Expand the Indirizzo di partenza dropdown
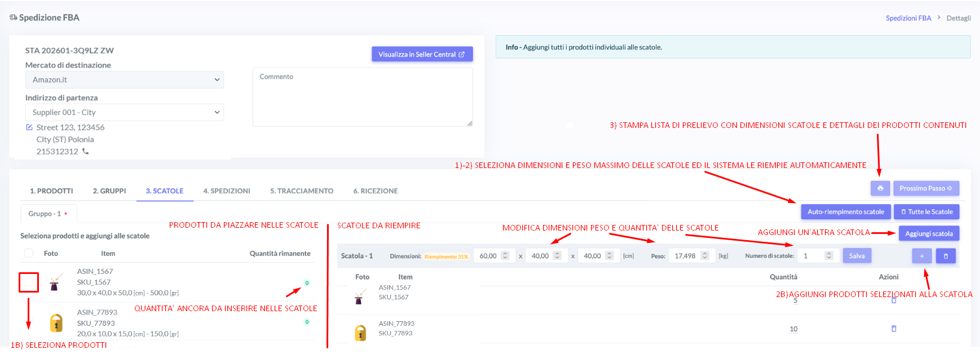The width and height of the screenshot is (980, 354). coord(124,112)
